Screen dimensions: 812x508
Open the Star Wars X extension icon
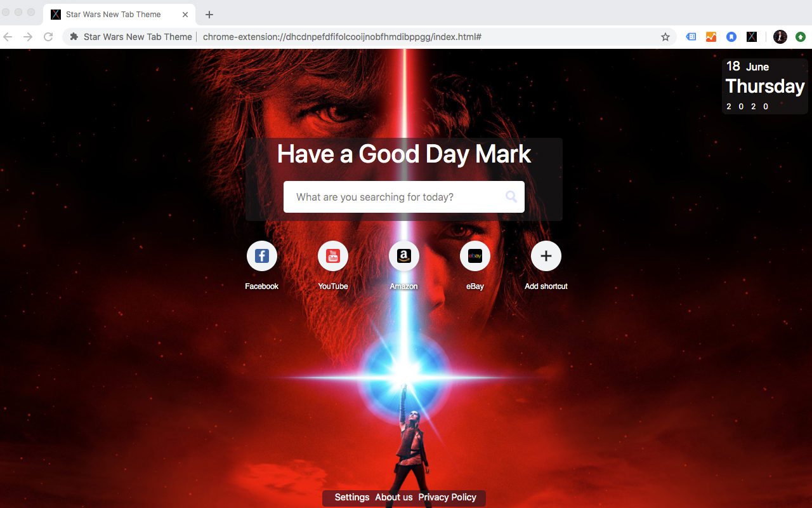[752, 37]
